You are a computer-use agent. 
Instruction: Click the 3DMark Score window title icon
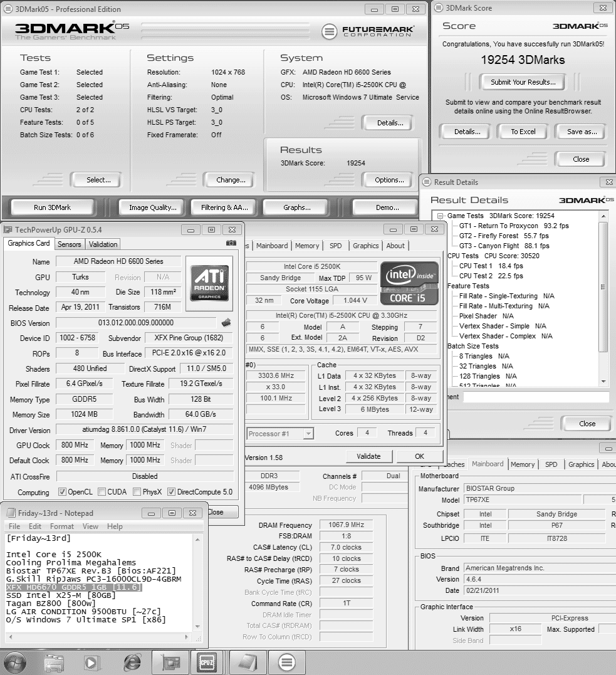tap(439, 8)
